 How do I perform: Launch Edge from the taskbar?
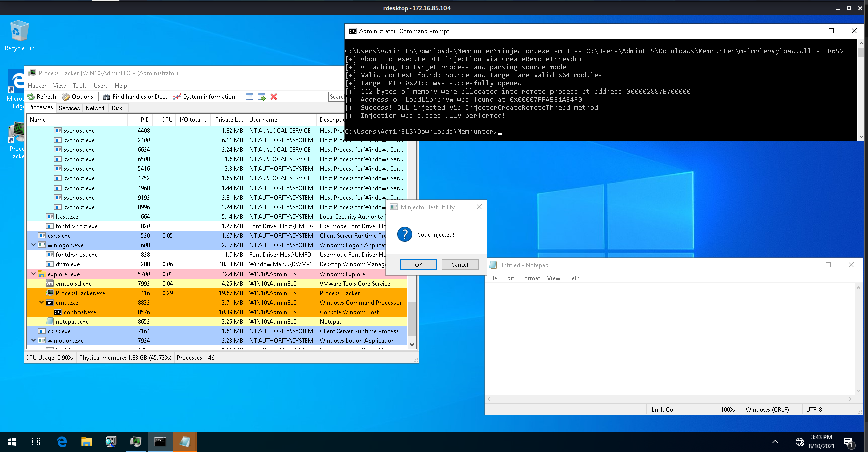62,442
